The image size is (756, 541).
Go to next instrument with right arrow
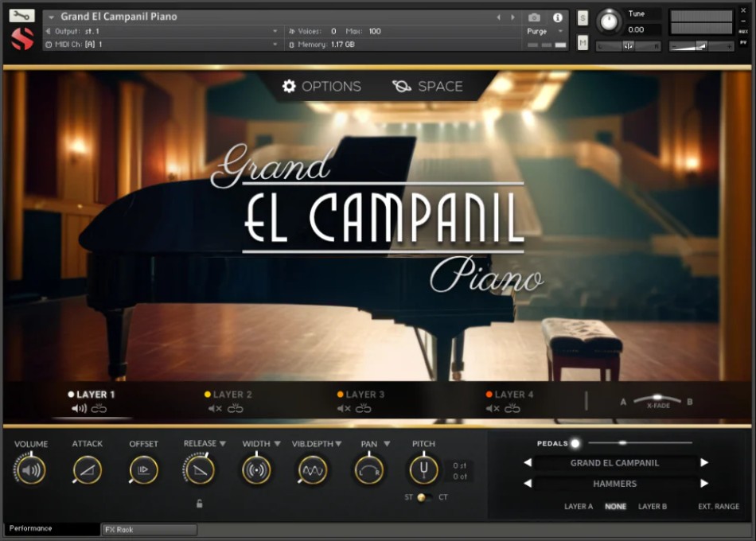tap(512, 18)
